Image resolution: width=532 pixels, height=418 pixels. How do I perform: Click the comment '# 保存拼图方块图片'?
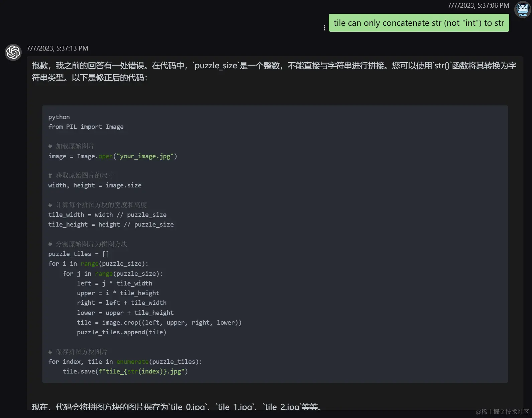[78, 352]
